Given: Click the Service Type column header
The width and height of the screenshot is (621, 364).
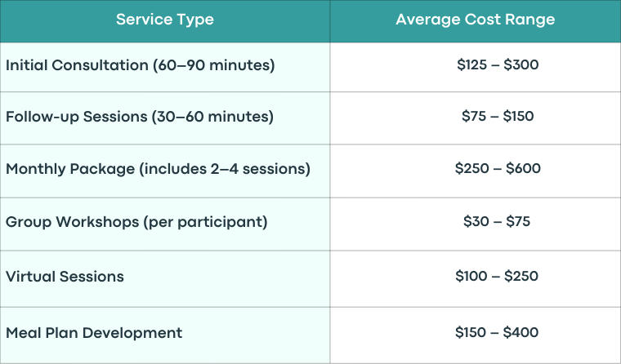Looking at the screenshot, I should (165, 21).
